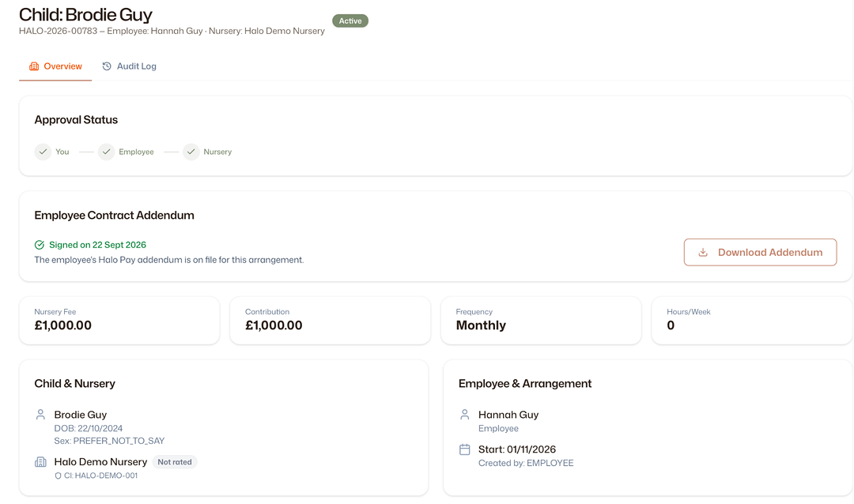Viewport: 854px width, 504px height.
Task: Click the Not rated badge
Action: [174, 462]
